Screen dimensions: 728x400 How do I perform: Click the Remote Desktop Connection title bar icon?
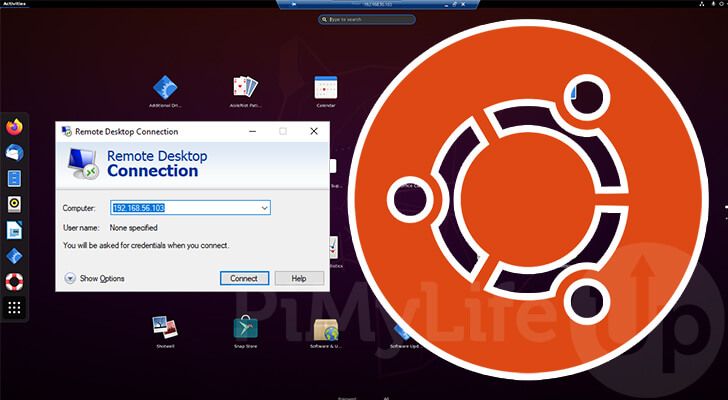(x=67, y=131)
